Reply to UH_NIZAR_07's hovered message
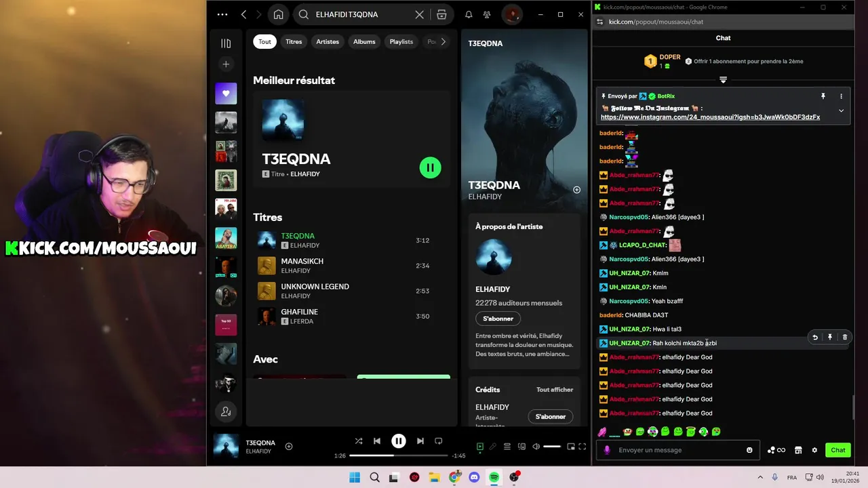The image size is (868, 488). [815, 338]
